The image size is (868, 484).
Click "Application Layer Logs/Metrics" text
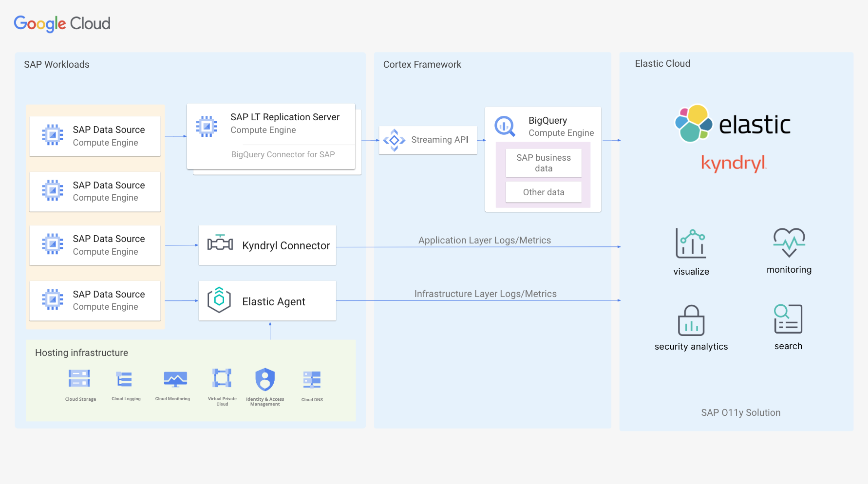[x=485, y=240]
